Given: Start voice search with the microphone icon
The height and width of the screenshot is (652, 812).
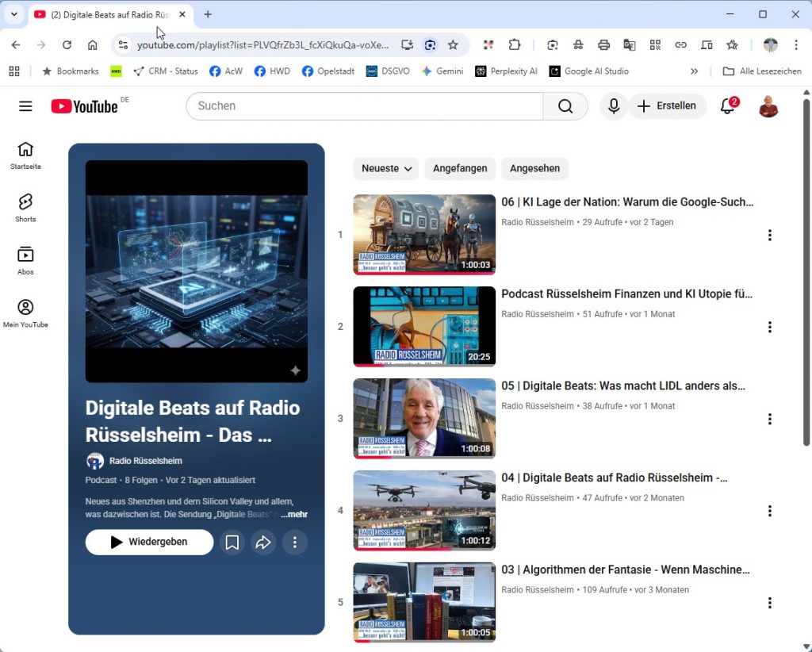Looking at the screenshot, I should [613, 105].
